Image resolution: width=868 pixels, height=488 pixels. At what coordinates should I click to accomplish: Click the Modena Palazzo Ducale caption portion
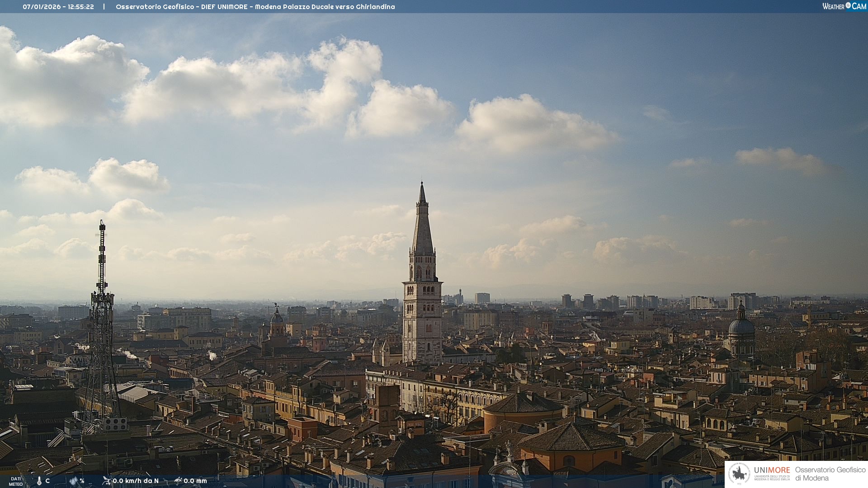coord(294,7)
